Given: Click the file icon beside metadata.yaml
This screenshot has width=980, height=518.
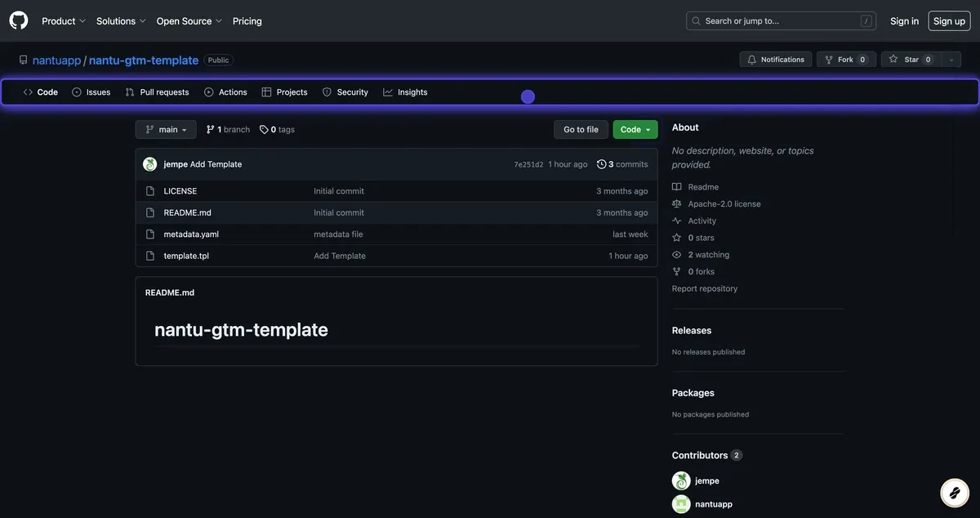Looking at the screenshot, I should pos(150,234).
